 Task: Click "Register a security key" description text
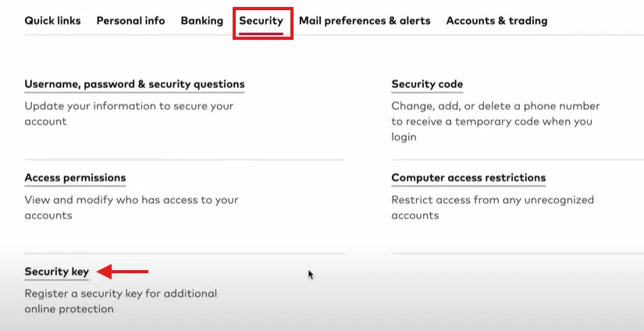pos(120,294)
